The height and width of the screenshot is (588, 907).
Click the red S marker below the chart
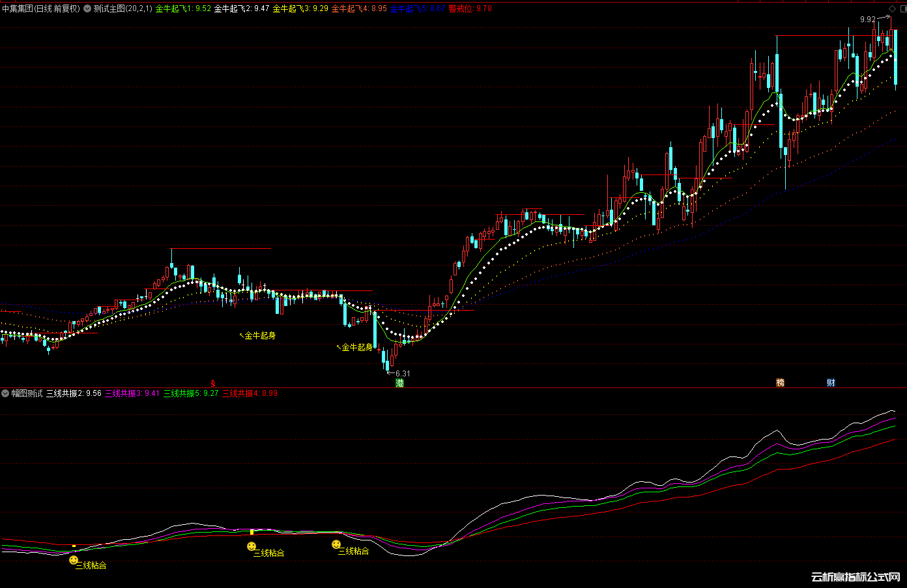[212, 384]
